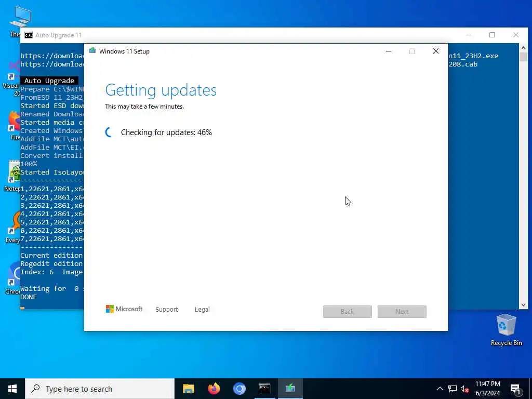
Task: Click console scrollbar down arrow
Action: (523, 304)
